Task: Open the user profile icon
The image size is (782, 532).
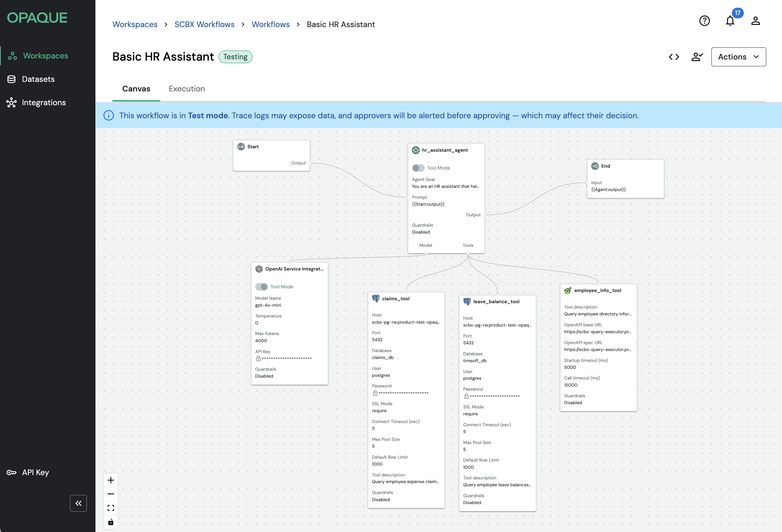Action: (x=755, y=21)
